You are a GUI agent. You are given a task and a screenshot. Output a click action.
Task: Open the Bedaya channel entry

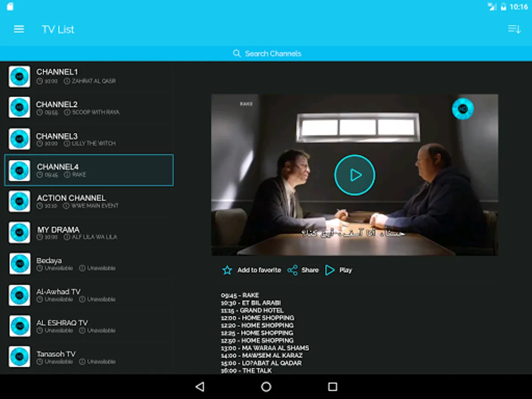pyautogui.click(x=89, y=264)
